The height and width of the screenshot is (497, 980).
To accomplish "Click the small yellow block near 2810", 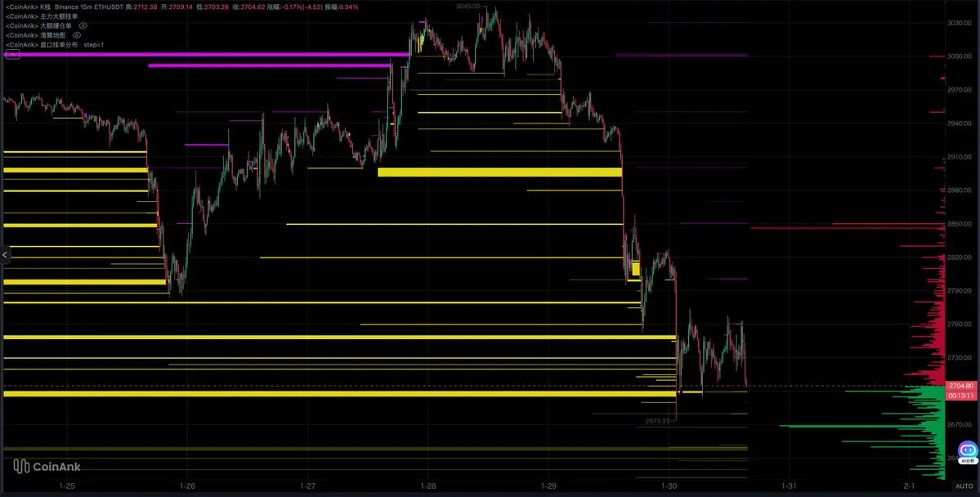I will point(636,269).
